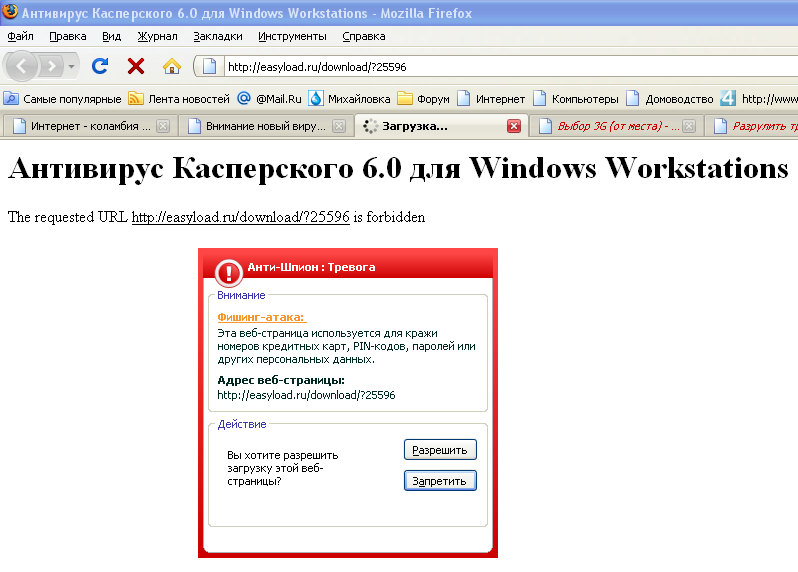Go to the home page icon
The height and width of the screenshot is (572, 798).
coord(172,66)
